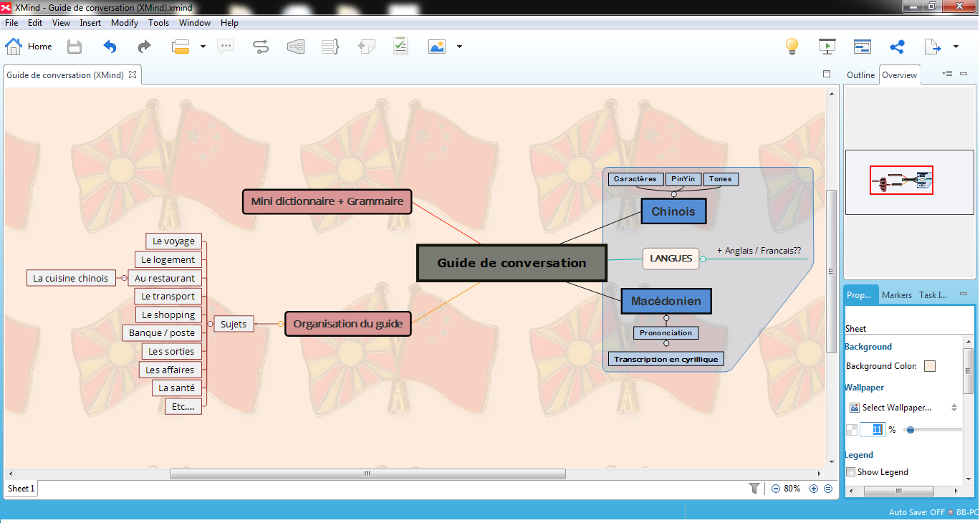Click the Undo arrow icon
This screenshot has width=980, height=523.
(108, 46)
